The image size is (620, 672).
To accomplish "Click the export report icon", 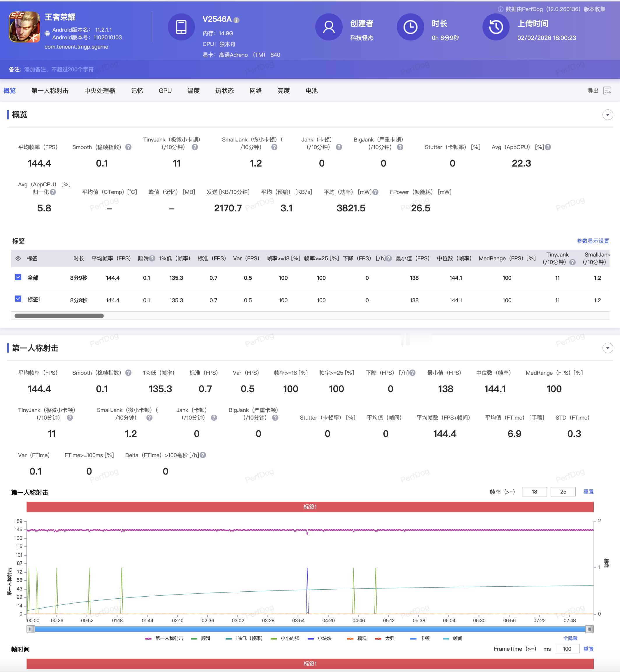I will click(607, 91).
